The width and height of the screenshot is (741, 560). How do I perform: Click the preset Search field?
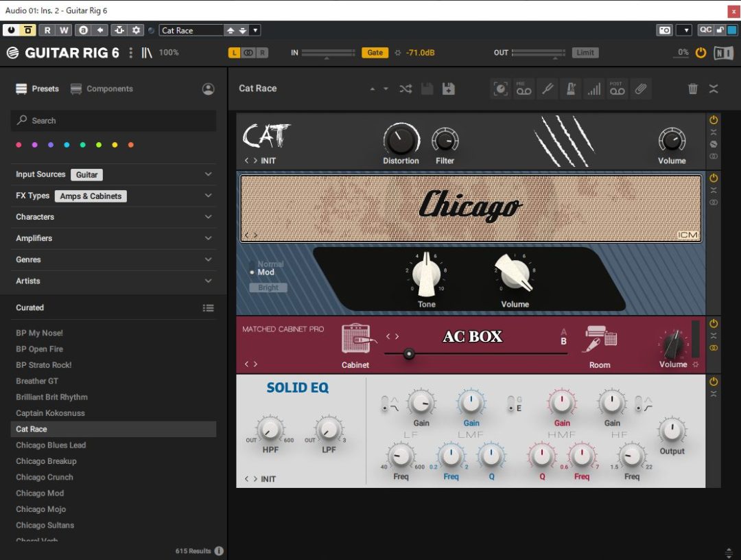113,121
